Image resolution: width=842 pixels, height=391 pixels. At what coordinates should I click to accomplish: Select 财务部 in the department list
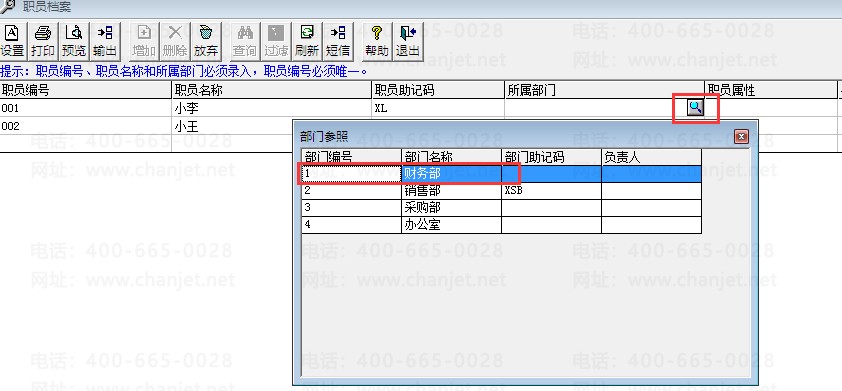[x=451, y=173]
